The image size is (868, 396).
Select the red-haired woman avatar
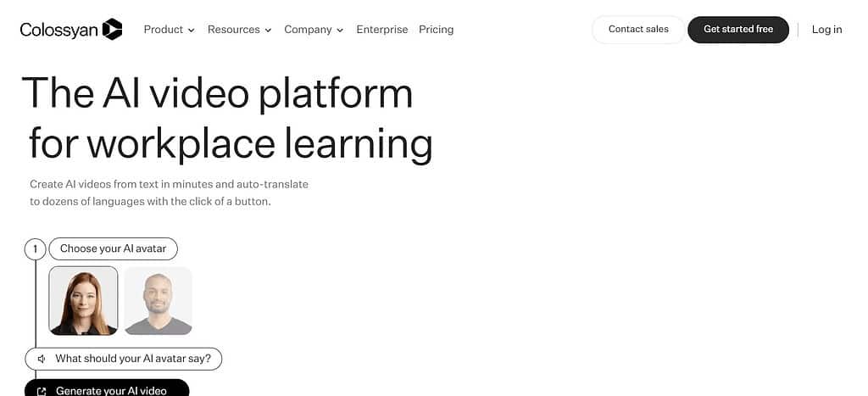pos(83,301)
